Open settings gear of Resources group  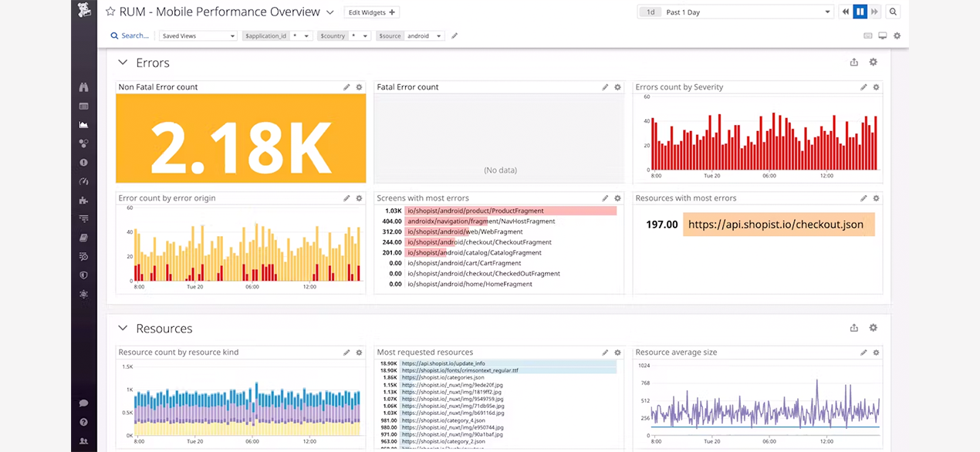tap(874, 328)
